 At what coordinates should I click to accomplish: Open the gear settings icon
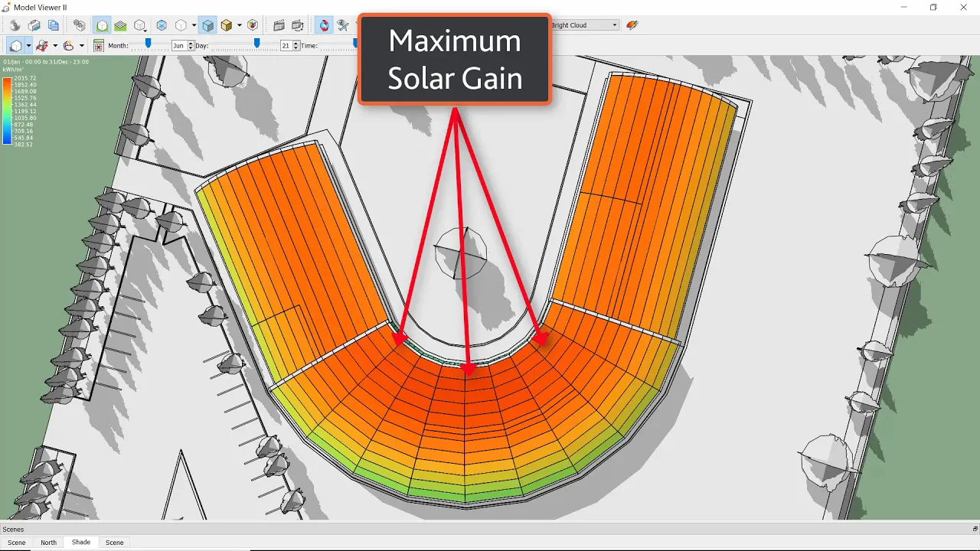79,25
